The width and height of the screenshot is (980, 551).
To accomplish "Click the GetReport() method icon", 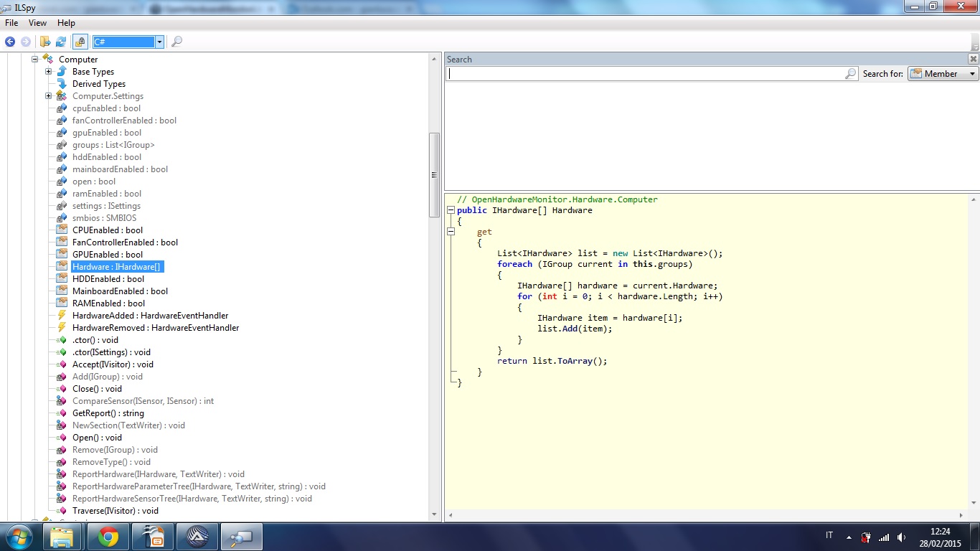I will pyautogui.click(x=62, y=413).
